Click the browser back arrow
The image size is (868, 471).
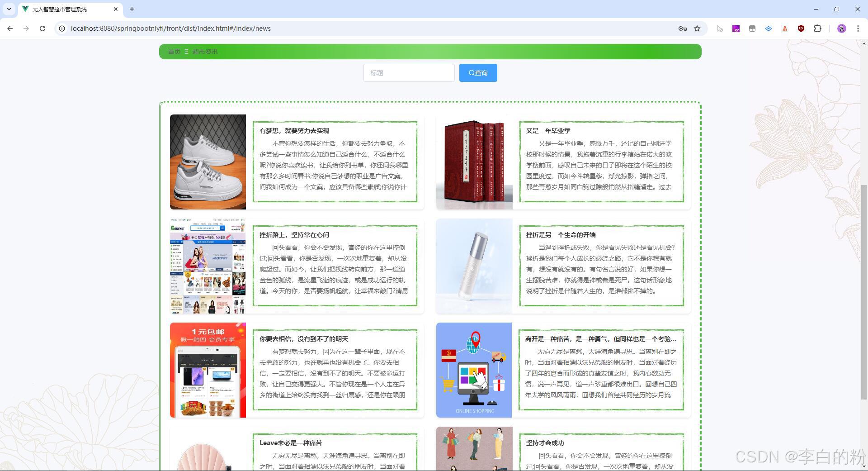10,29
